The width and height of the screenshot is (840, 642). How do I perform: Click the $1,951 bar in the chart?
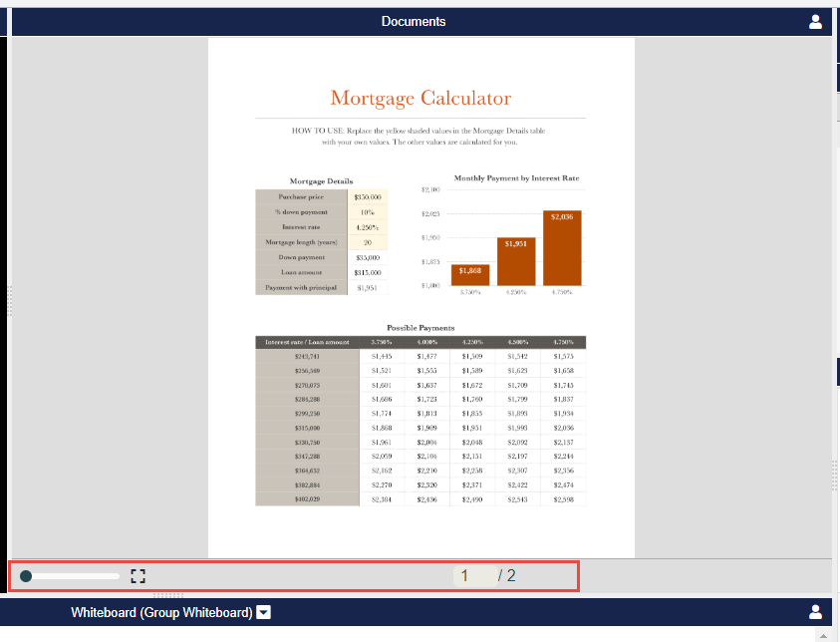(515, 261)
